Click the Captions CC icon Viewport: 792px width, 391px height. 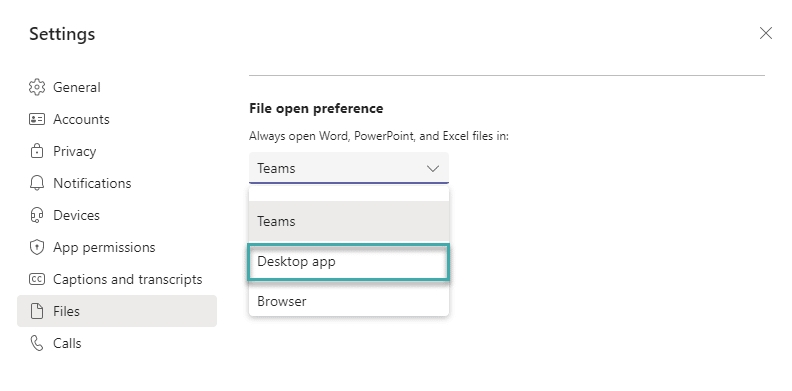pos(37,279)
